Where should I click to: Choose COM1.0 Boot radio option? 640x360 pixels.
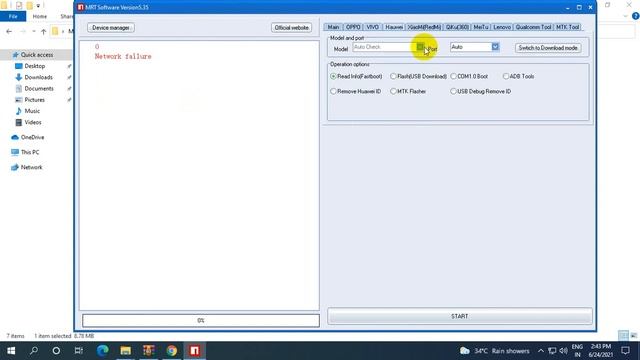tap(469, 76)
